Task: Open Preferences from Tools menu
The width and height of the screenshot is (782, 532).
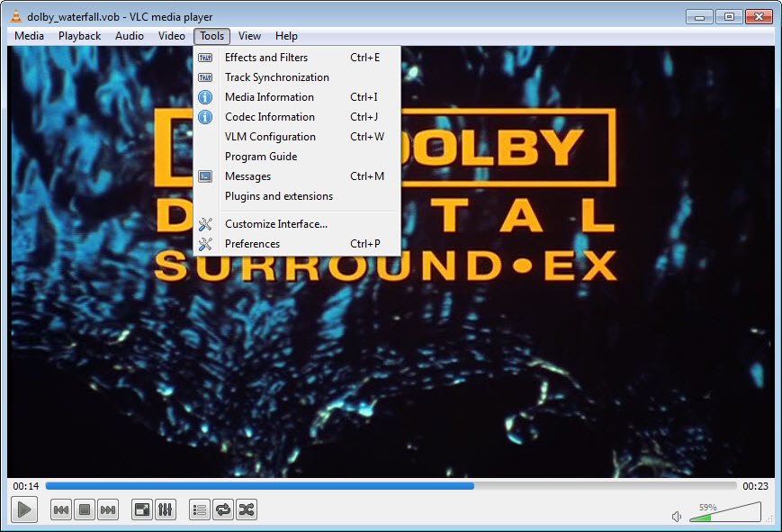Action: (297, 244)
